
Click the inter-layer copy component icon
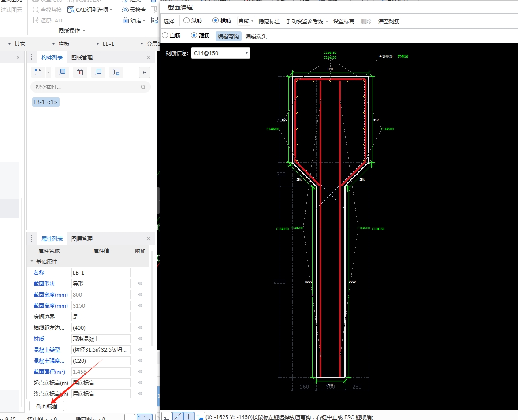(98, 72)
